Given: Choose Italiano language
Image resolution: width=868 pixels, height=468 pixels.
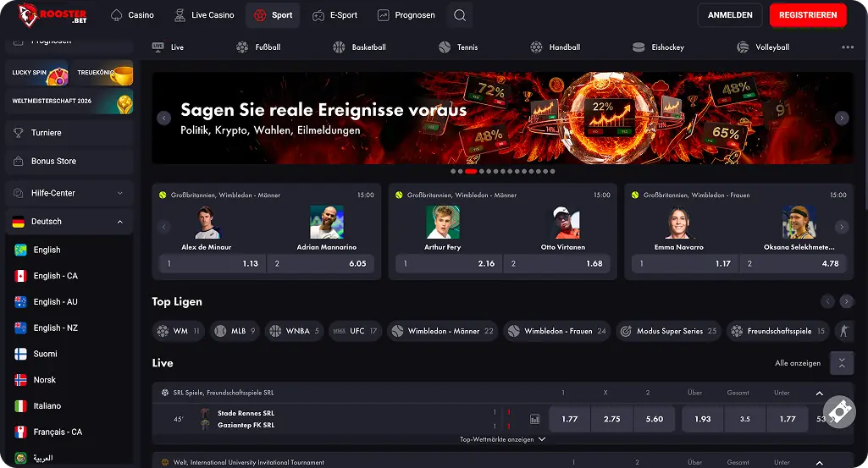Looking at the screenshot, I should [69, 406].
